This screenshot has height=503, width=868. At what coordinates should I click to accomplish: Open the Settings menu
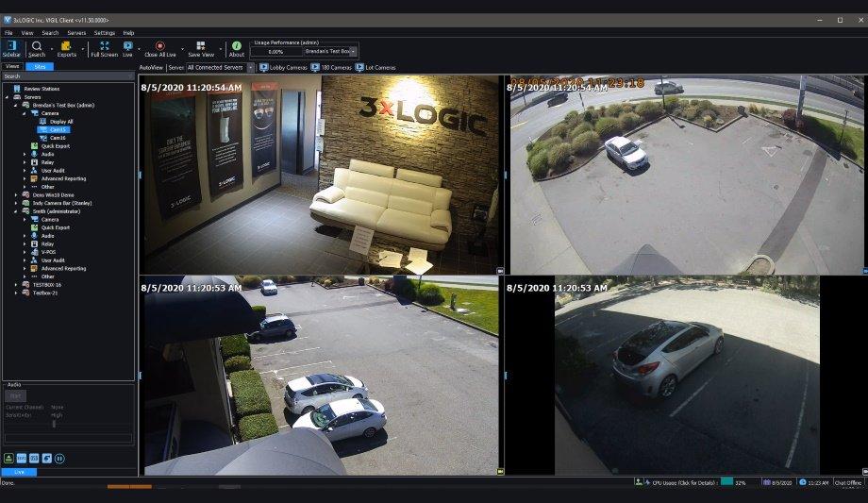104,33
